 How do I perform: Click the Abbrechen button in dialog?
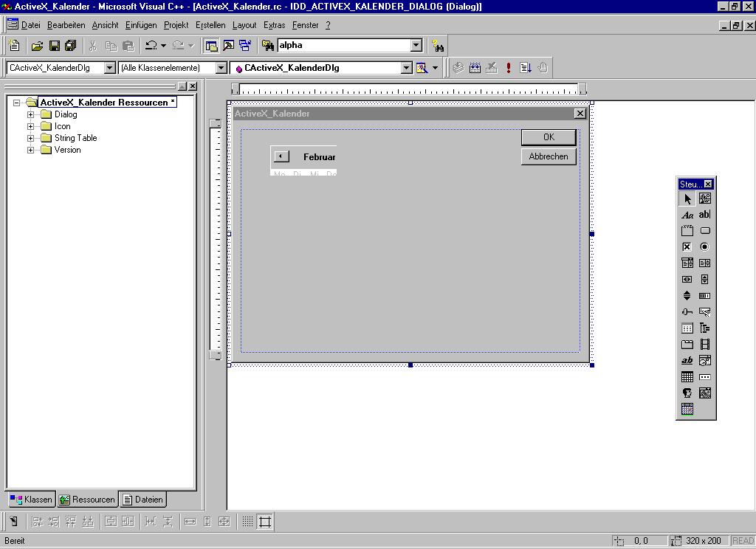point(549,156)
